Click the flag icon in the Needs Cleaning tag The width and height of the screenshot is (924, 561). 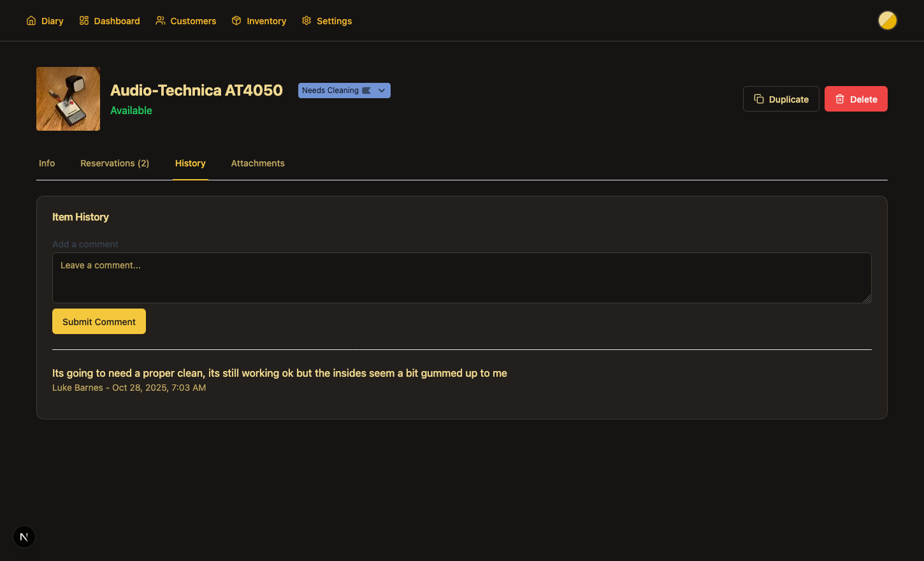point(366,91)
